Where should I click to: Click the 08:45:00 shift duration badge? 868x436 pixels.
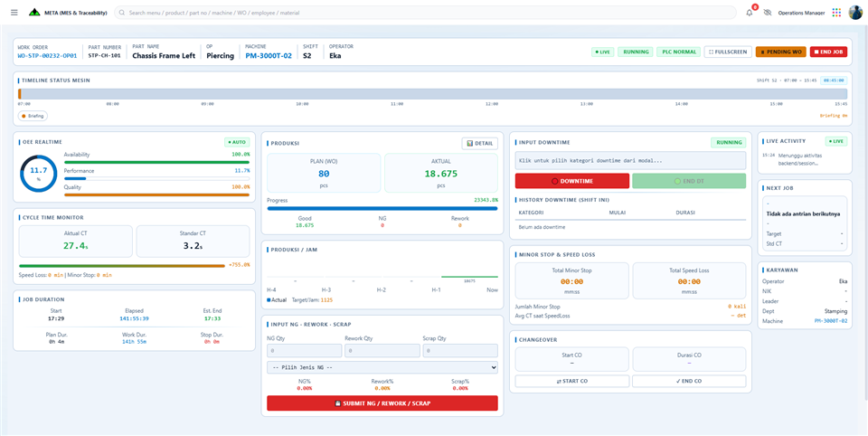point(833,81)
